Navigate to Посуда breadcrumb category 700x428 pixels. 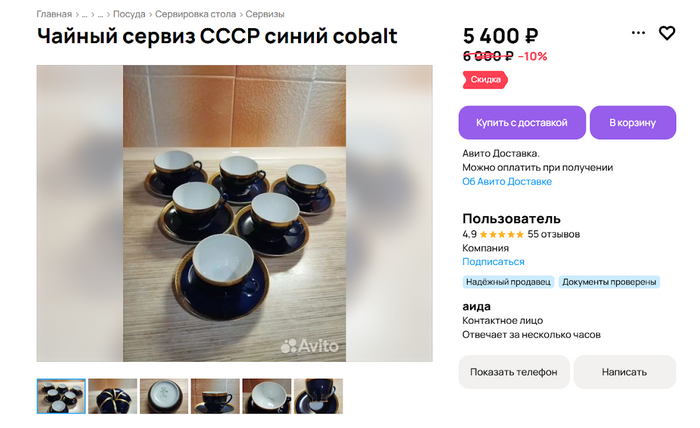coord(129,14)
